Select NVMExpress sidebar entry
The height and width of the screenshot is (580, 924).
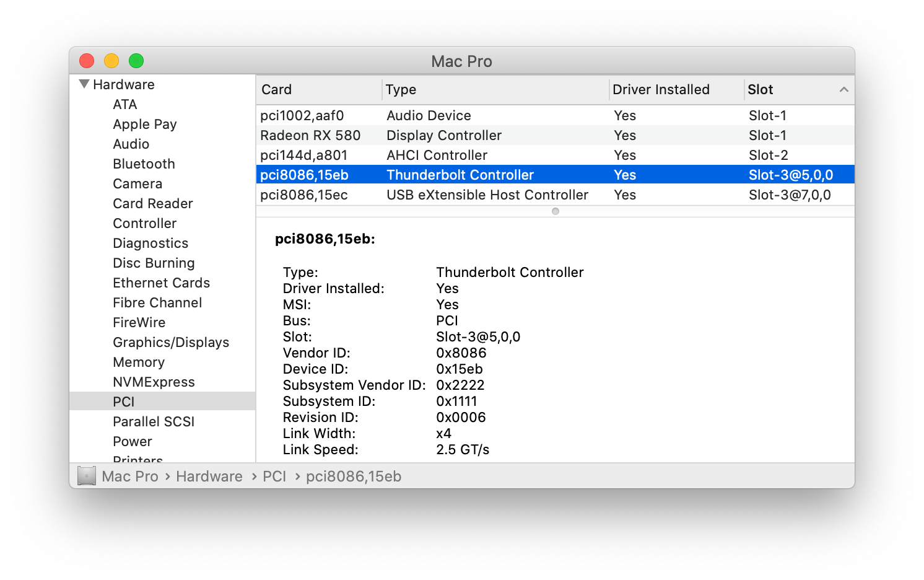(x=154, y=382)
